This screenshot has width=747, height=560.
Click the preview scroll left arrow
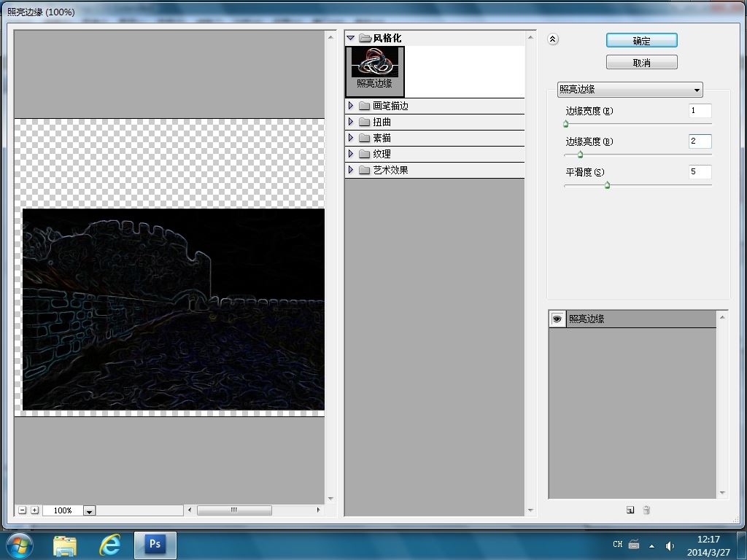190,510
